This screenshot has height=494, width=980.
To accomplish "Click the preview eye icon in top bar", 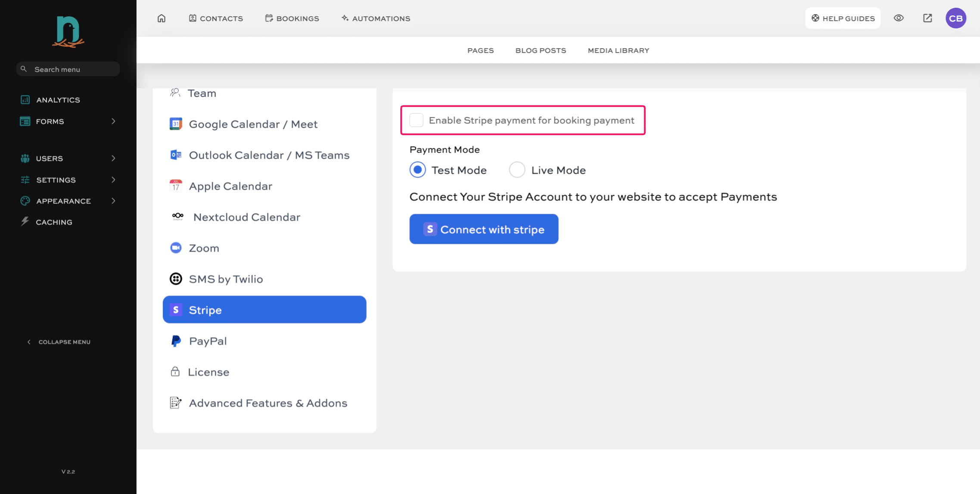I will coord(899,18).
